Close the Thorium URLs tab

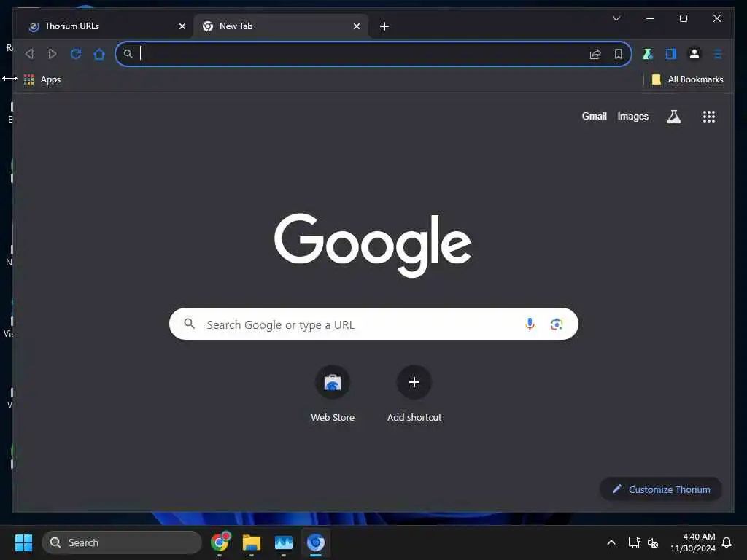tap(182, 26)
